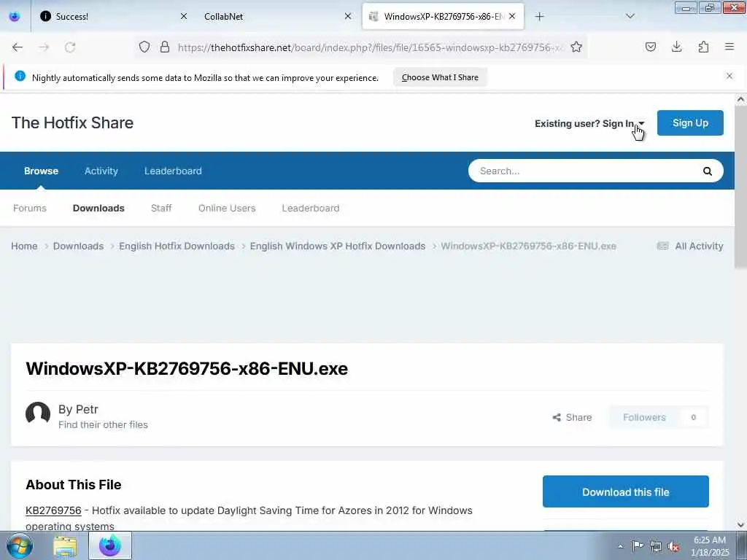Open Staff in the sub-navigation

[x=161, y=208]
